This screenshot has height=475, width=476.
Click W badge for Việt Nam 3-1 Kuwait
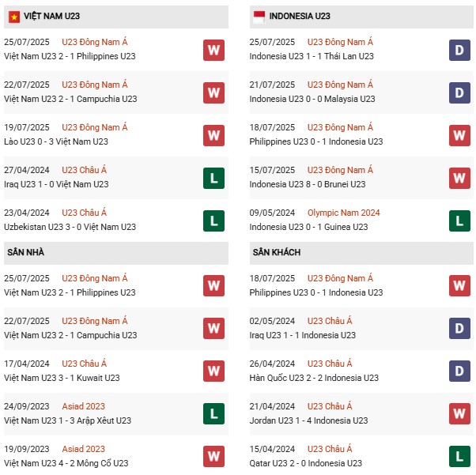click(x=213, y=371)
